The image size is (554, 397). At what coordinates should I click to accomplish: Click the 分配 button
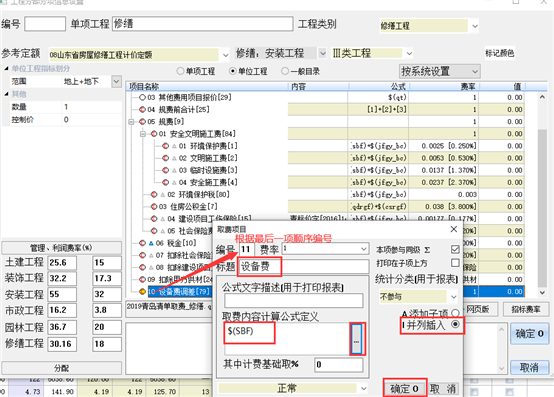click(61, 368)
